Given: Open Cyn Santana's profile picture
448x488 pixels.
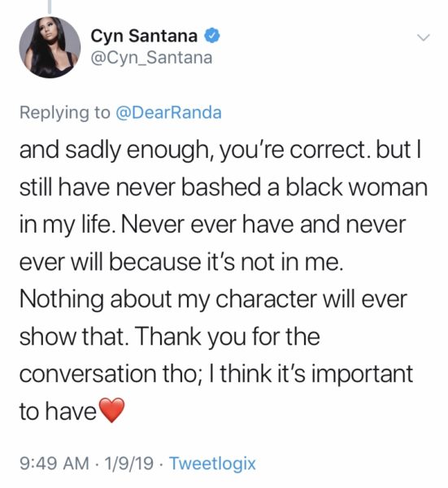Looking at the screenshot, I should pos(50,47).
